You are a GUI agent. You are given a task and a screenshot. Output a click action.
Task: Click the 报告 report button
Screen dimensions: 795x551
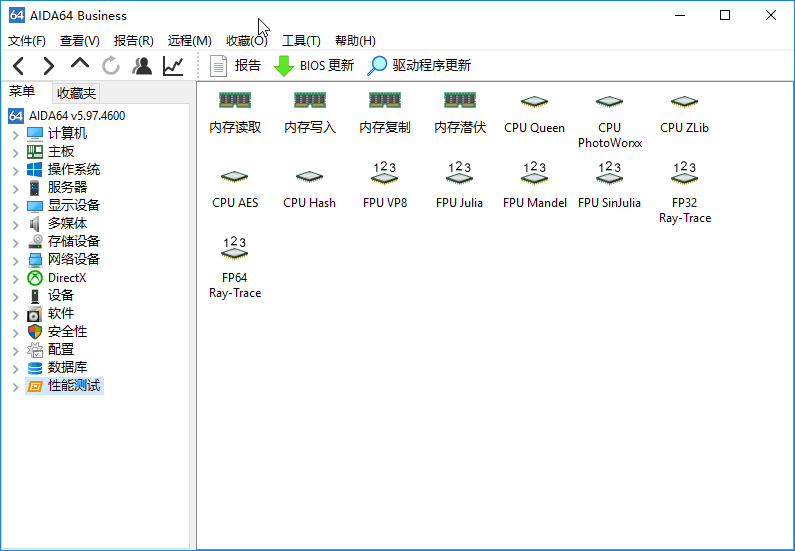pyautogui.click(x=236, y=66)
